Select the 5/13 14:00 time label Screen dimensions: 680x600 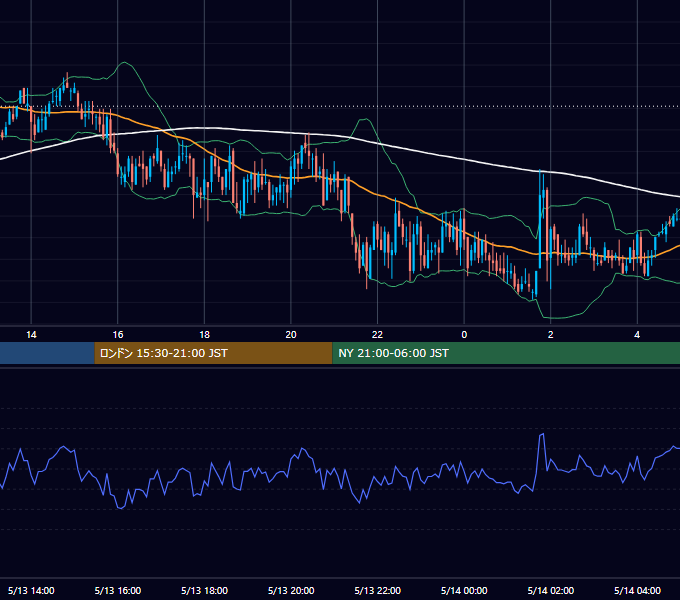click(x=31, y=590)
